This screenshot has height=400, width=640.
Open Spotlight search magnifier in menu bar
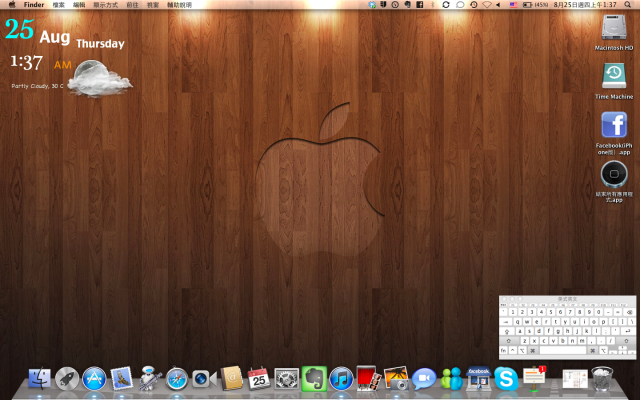[627, 5]
